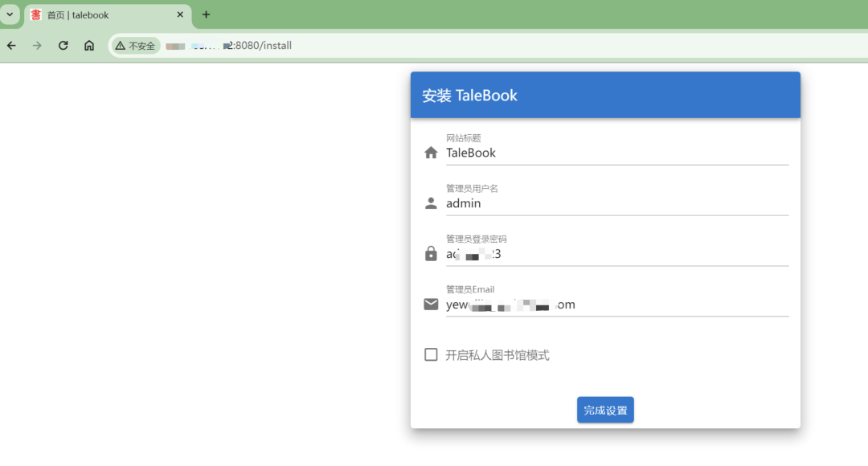Click the 不安全 security warning chip
The height and width of the screenshot is (466, 868).
click(136, 45)
